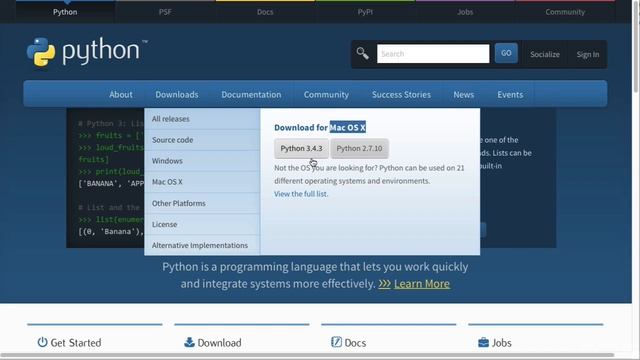Open the Sign In menu
The height and width of the screenshot is (360, 640).
pyautogui.click(x=588, y=54)
